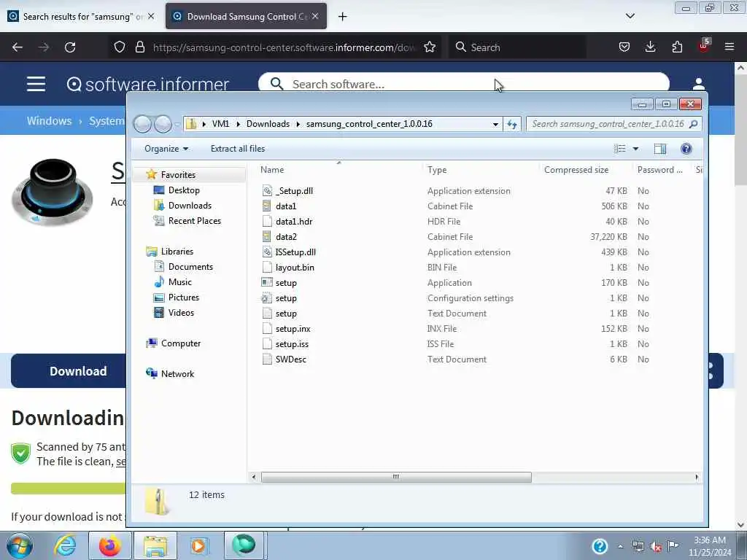Click the Save to Pocket icon
Image resolution: width=747 pixels, height=560 pixels.
click(624, 47)
